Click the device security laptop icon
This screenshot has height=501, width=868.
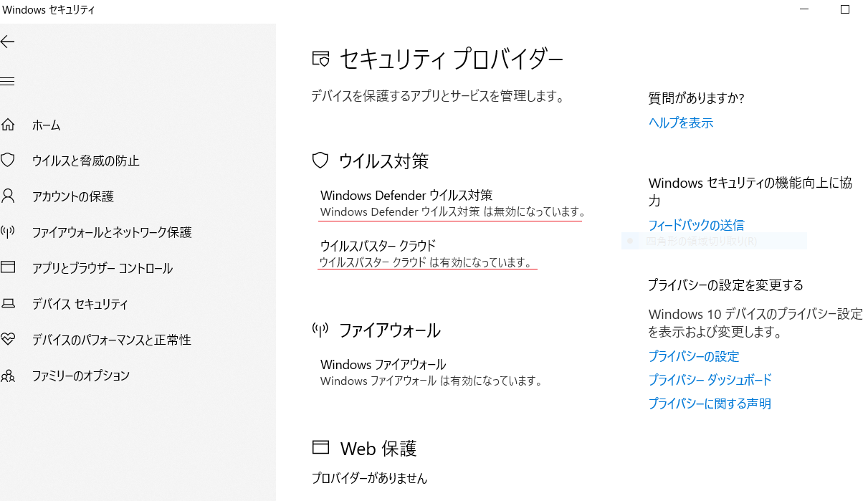[x=8, y=304]
